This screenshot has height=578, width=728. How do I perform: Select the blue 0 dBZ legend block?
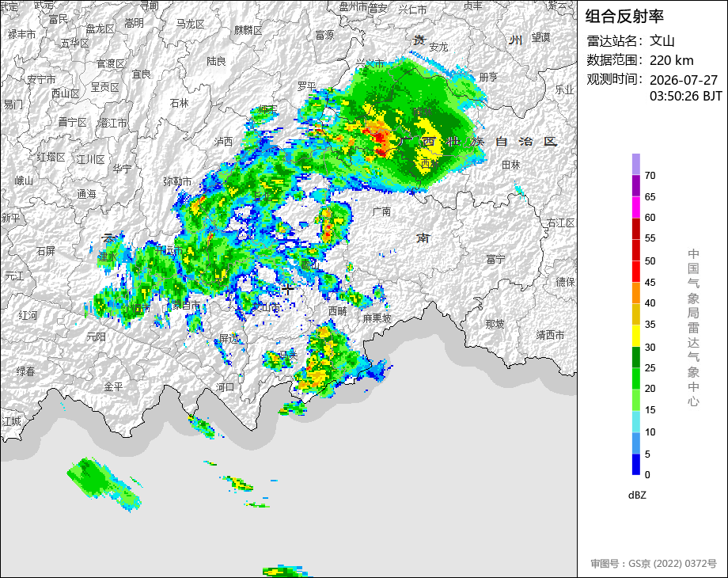pyautogui.click(x=636, y=464)
